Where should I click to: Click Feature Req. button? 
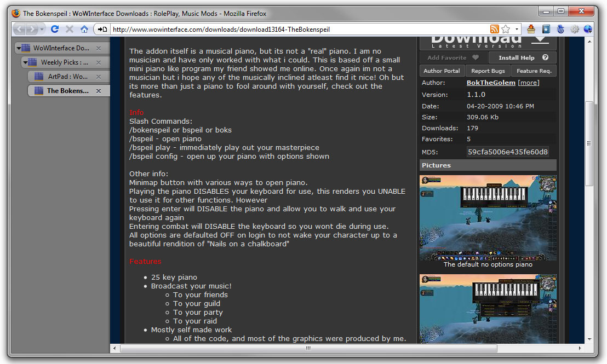(x=534, y=71)
